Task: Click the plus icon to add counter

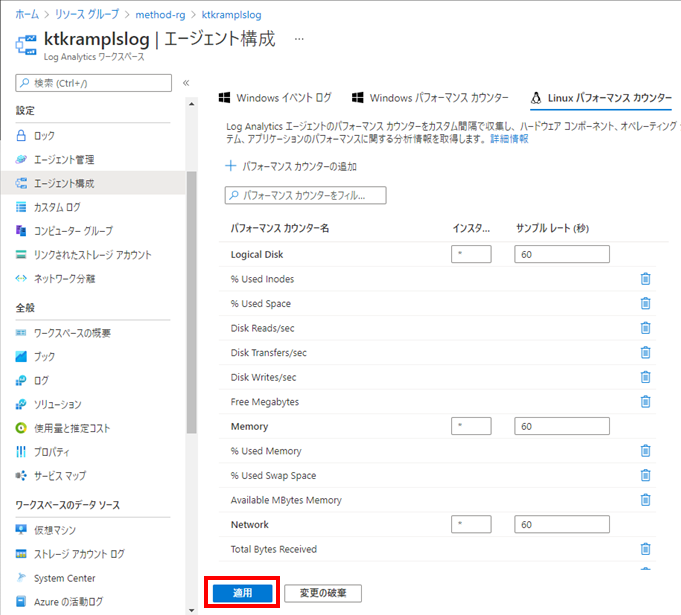Action: click(x=231, y=166)
